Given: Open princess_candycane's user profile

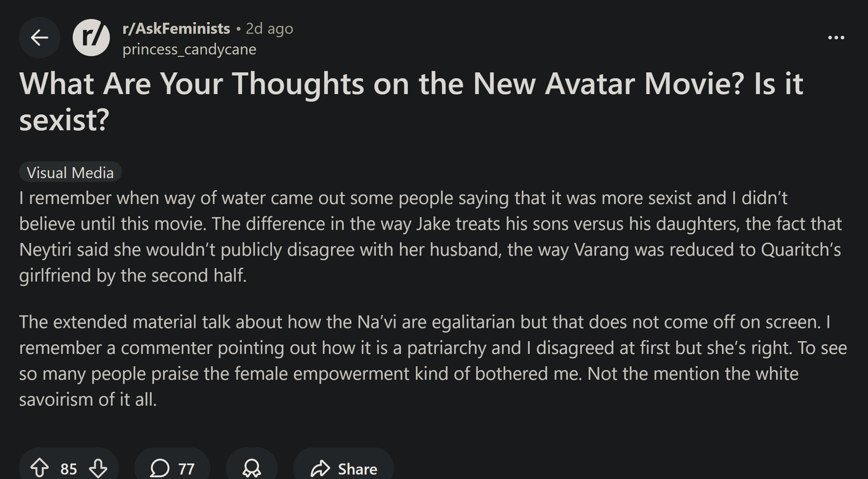Looking at the screenshot, I should [x=189, y=50].
